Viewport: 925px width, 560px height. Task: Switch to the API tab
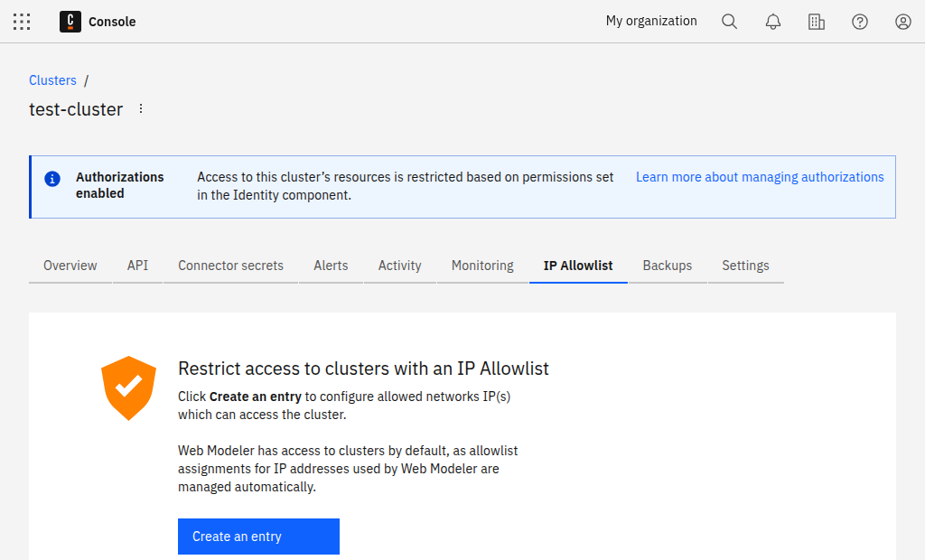tap(137, 266)
